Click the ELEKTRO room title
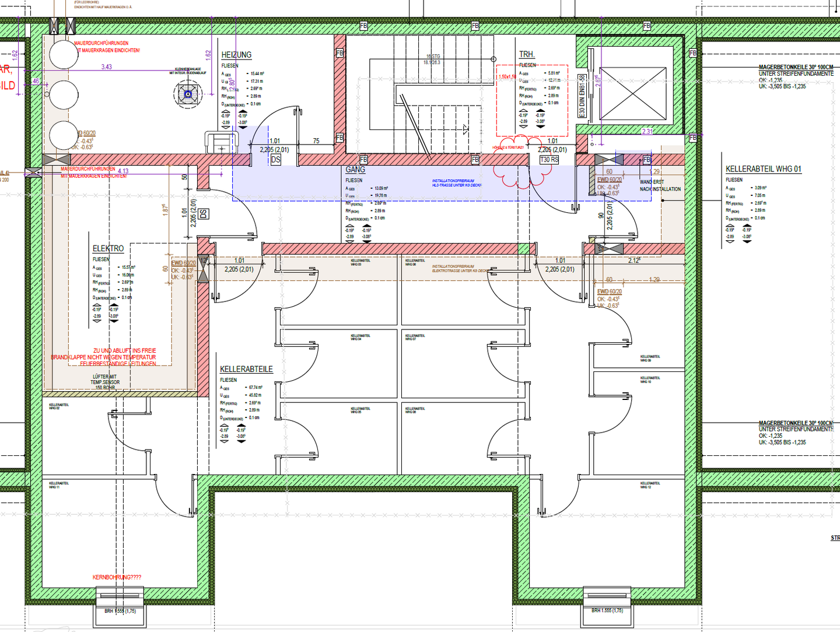840x632 pixels. click(x=108, y=248)
